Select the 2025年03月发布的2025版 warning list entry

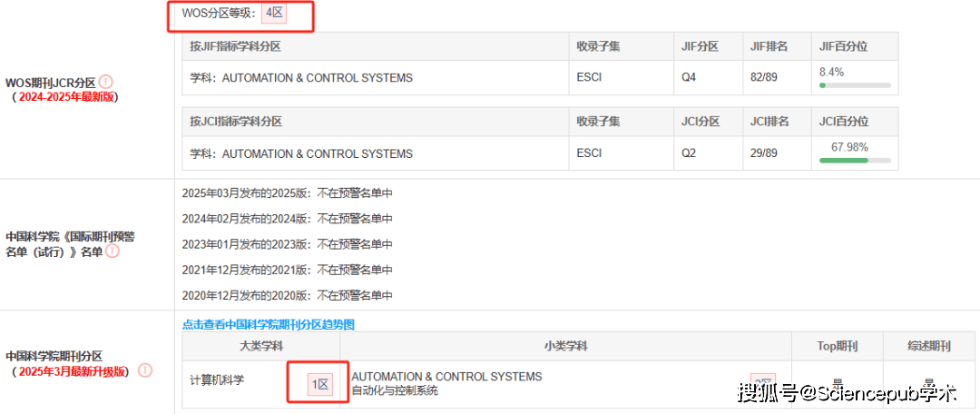tap(288, 192)
